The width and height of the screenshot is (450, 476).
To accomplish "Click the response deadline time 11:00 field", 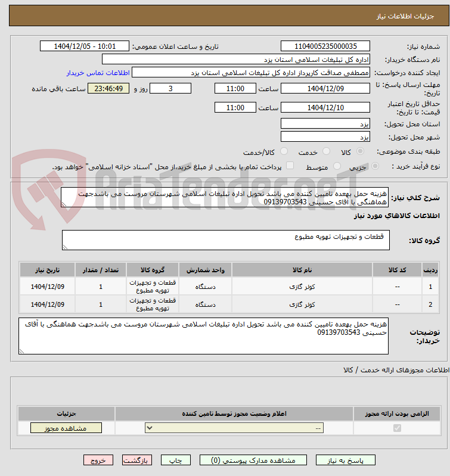I will (235, 89).
